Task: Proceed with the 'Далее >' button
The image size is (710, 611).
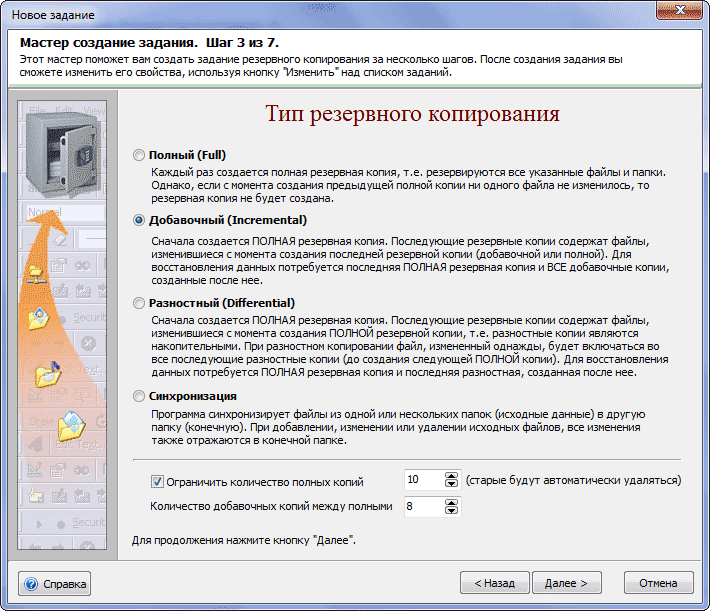Action: 566,583
